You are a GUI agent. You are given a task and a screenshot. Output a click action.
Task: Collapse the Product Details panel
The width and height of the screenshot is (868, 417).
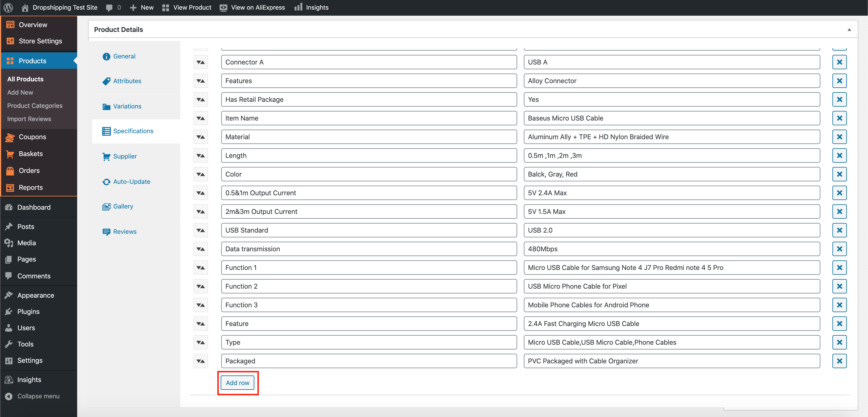pyautogui.click(x=849, y=30)
